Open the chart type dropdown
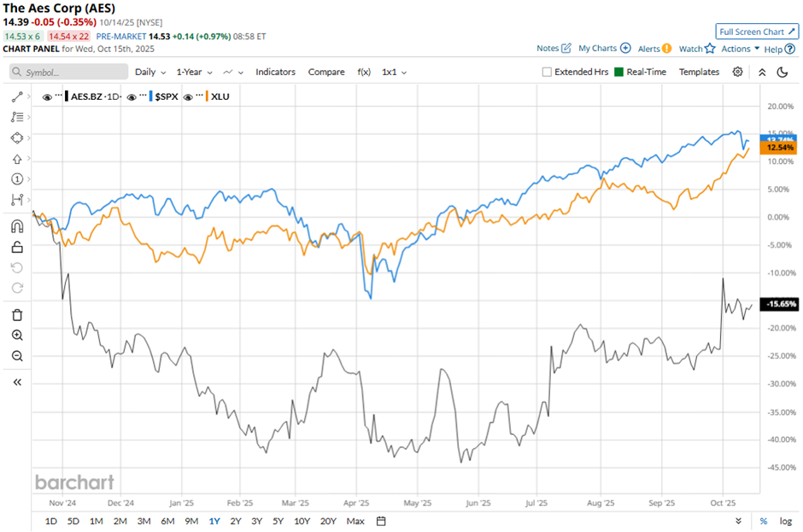 pyautogui.click(x=233, y=73)
